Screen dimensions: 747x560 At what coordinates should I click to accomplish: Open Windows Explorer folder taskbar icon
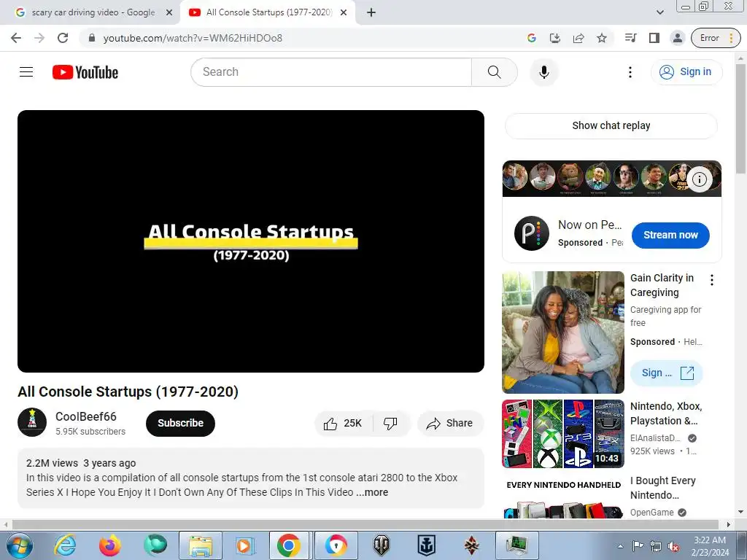[x=201, y=545]
